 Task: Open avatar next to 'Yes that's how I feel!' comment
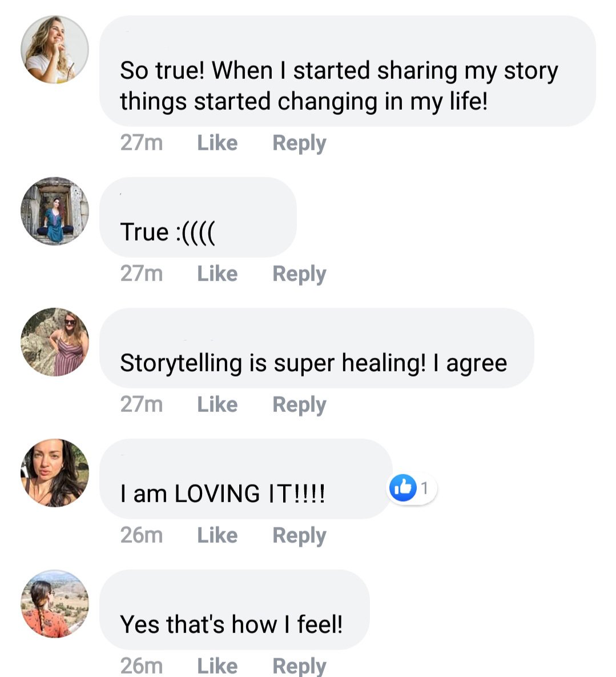coord(55,604)
